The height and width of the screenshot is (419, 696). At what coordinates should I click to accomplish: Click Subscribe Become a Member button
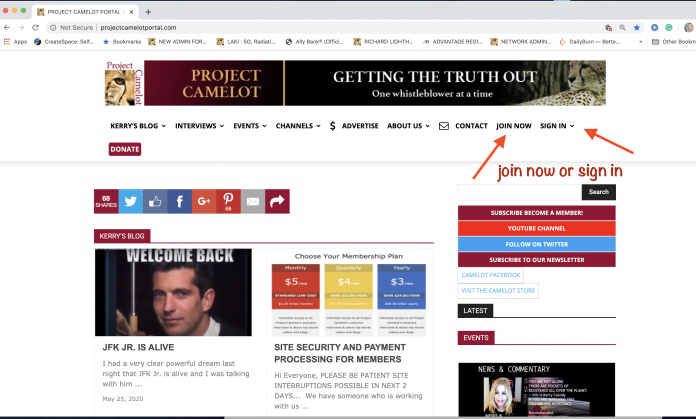tap(537, 213)
